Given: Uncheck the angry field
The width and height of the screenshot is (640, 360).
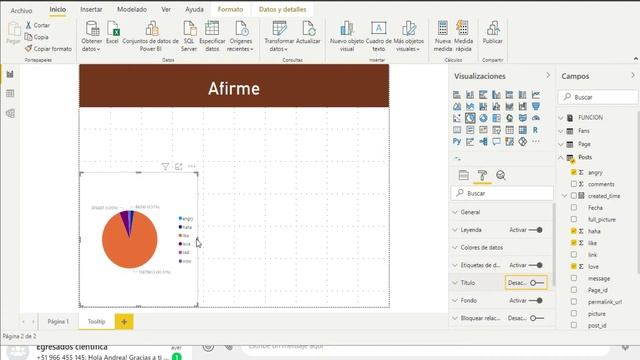Looking at the screenshot, I should pos(573,172).
